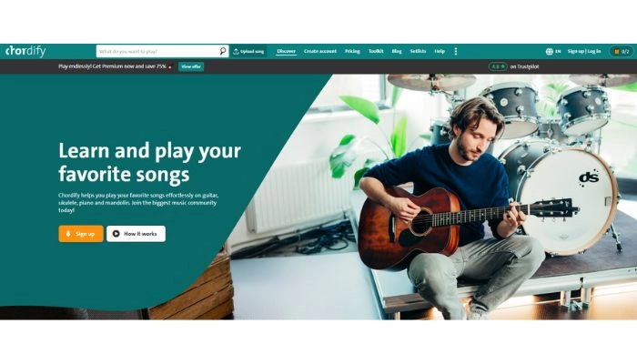Image resolution: width=637 pixels, height=364 pixels.
Task: Click the magnifying glass search icon
Action: click(223, 51)
